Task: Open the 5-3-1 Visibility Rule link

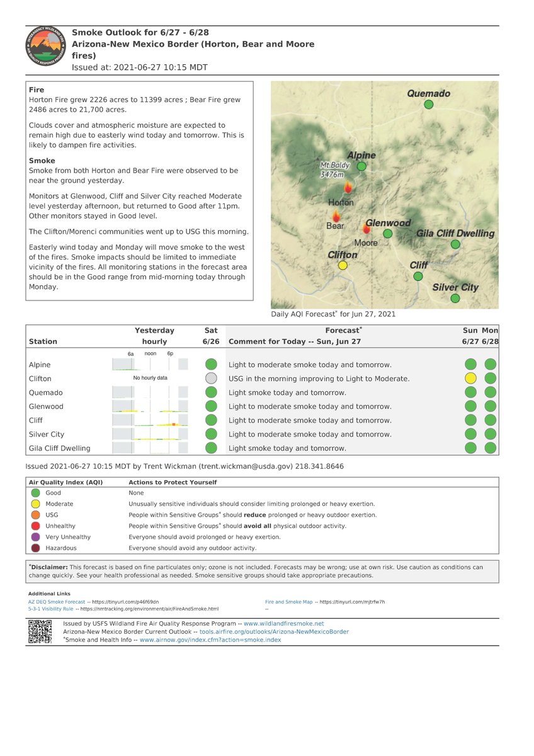Action: pos(50,609)
